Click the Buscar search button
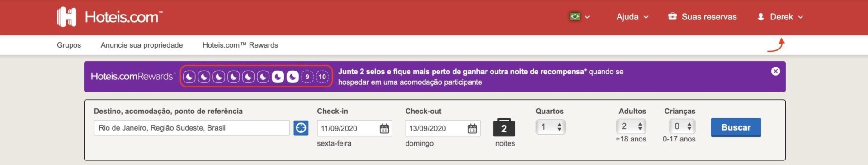The height and width of the screenshot is (165, 868). point(736,127)
